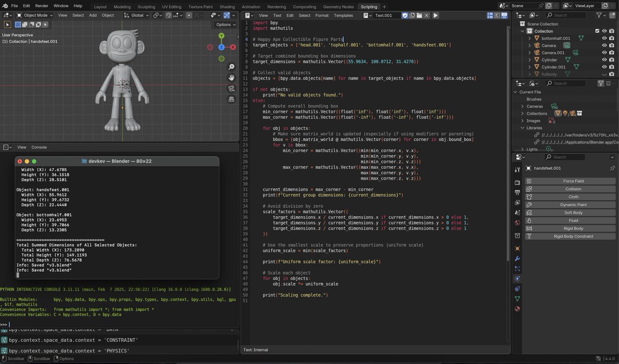The image size is (619, 364).
Task: Click the text editor vertical scrollbar
Action: 508,144
